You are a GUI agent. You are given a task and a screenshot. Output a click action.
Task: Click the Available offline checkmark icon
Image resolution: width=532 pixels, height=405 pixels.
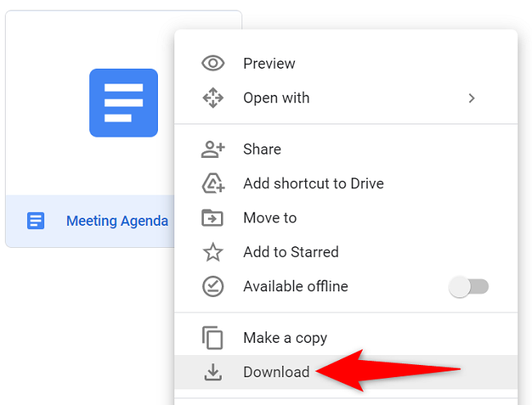pyautogui.click(x=213, y=286)
